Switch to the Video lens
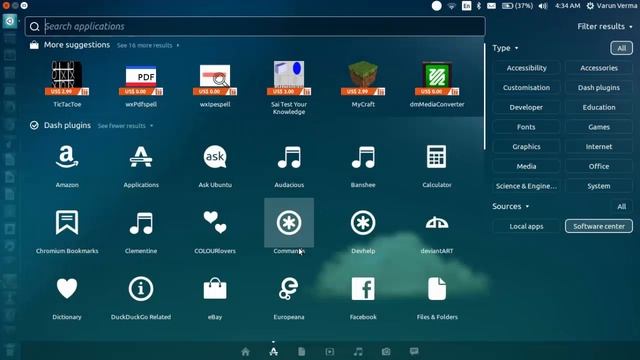The image size is (640, 360). point(330,351)
